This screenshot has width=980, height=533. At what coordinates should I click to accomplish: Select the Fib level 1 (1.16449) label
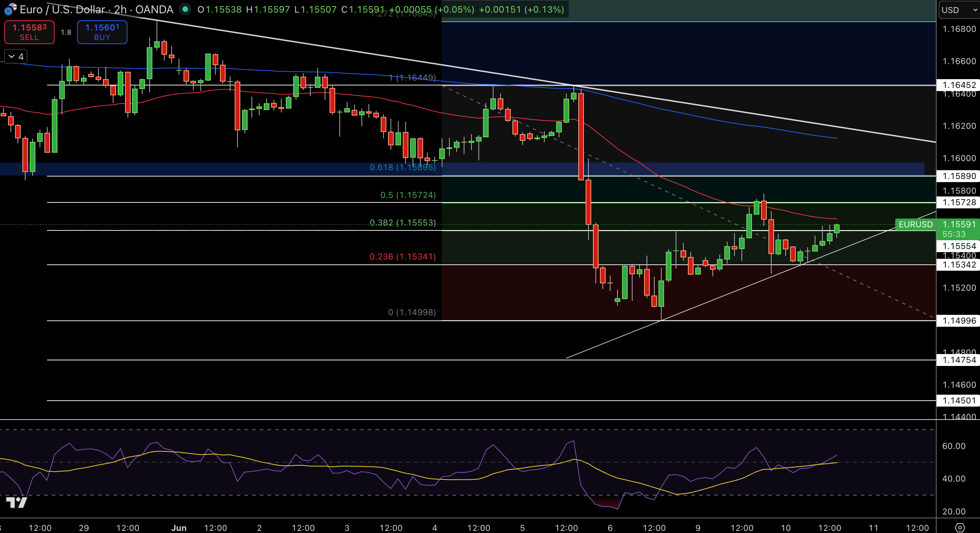[x=412, y=78]
